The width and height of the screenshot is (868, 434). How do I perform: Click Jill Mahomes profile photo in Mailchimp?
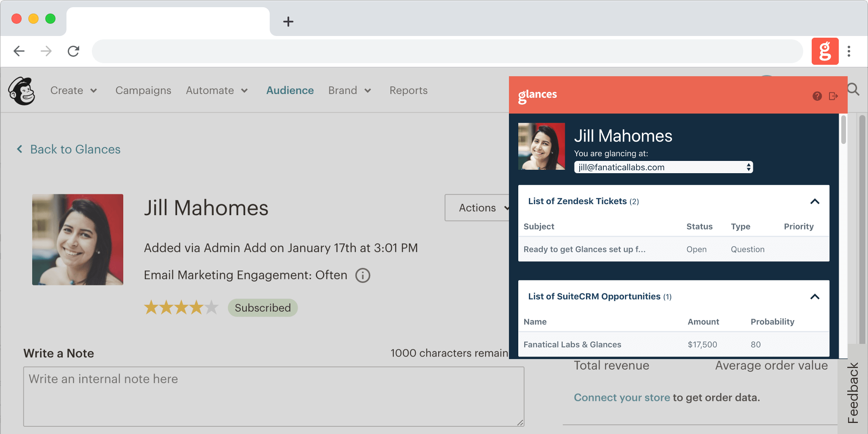[77, 240]
